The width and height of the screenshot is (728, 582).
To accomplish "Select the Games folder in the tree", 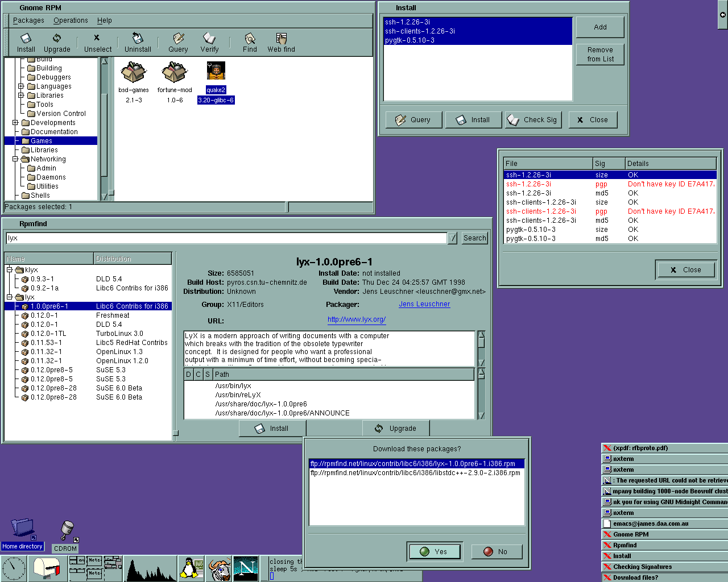I will 51,141.
